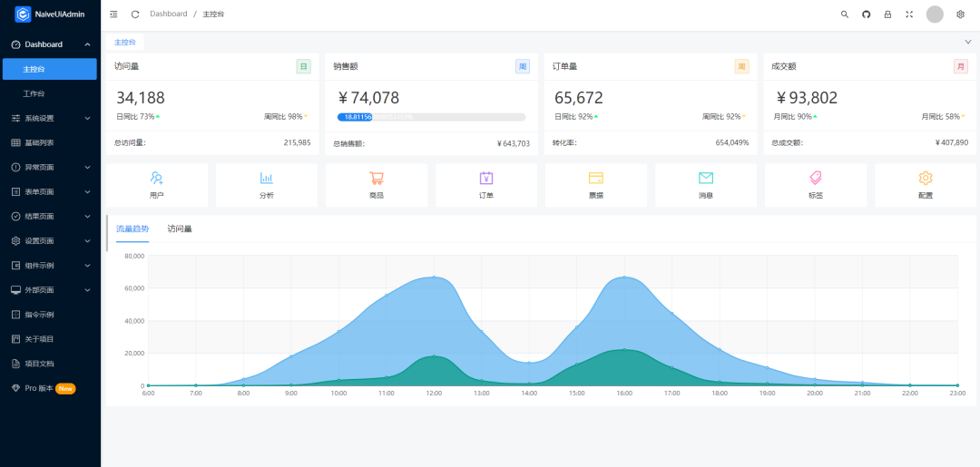Click the 用户 shortcut icon

(x=157, y=178)
